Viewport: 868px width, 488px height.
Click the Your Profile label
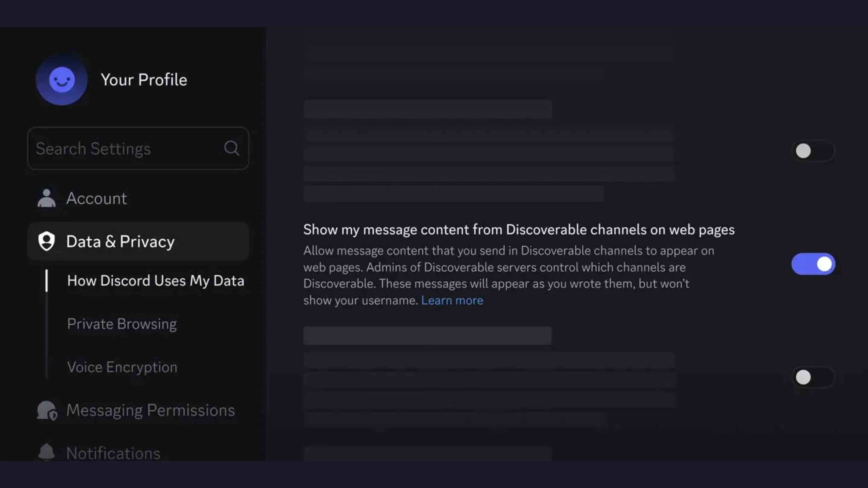coord(144,80)
